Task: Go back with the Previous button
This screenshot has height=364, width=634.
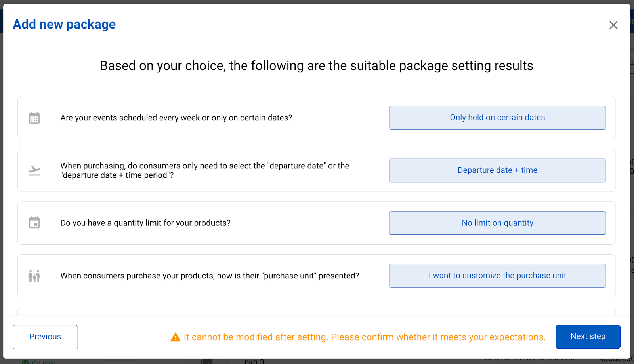Action: [x=45, y=337]
